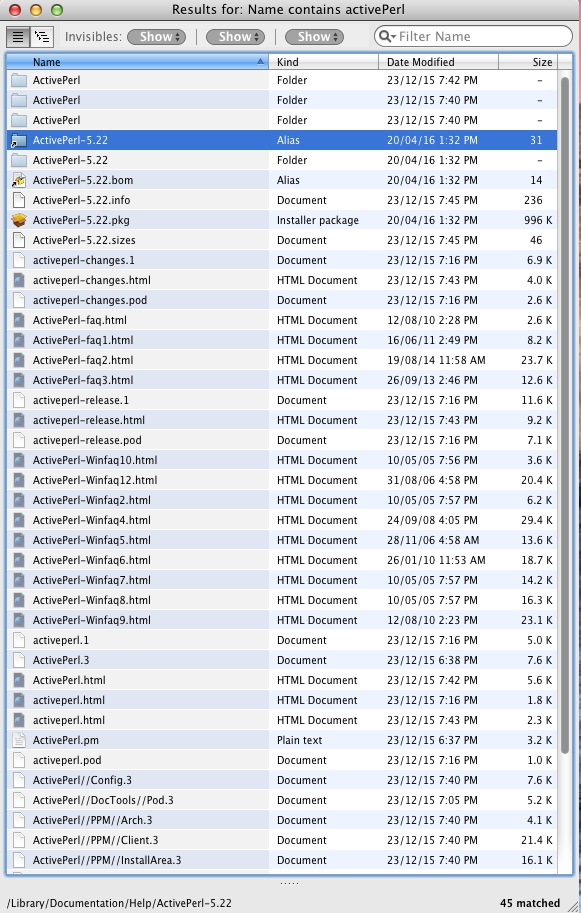Click the ActivePerl folder icon dated 7:42 PM
The width and height of the screenshot is (581, 913).
coord(19,80)
